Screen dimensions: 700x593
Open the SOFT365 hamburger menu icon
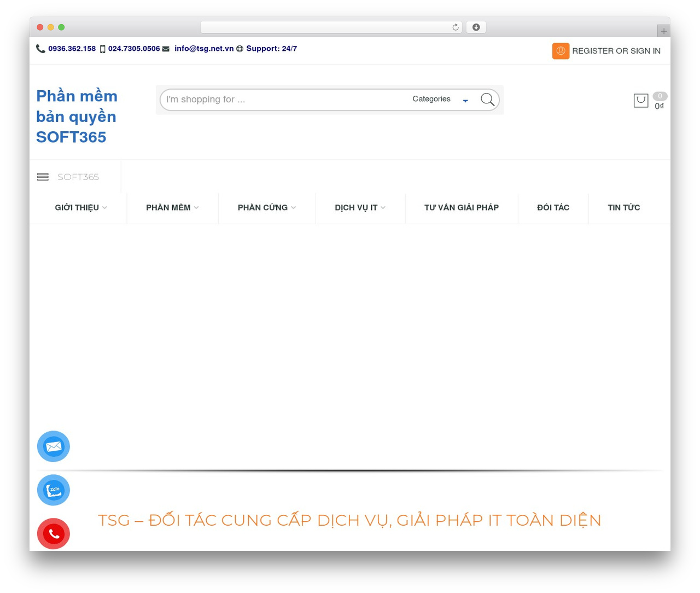click(x=43, y=177)
